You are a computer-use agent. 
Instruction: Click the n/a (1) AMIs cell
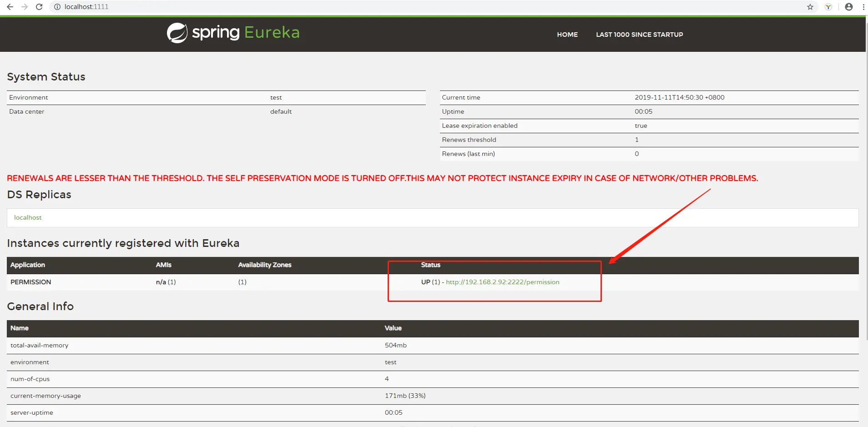coord(166,282)
